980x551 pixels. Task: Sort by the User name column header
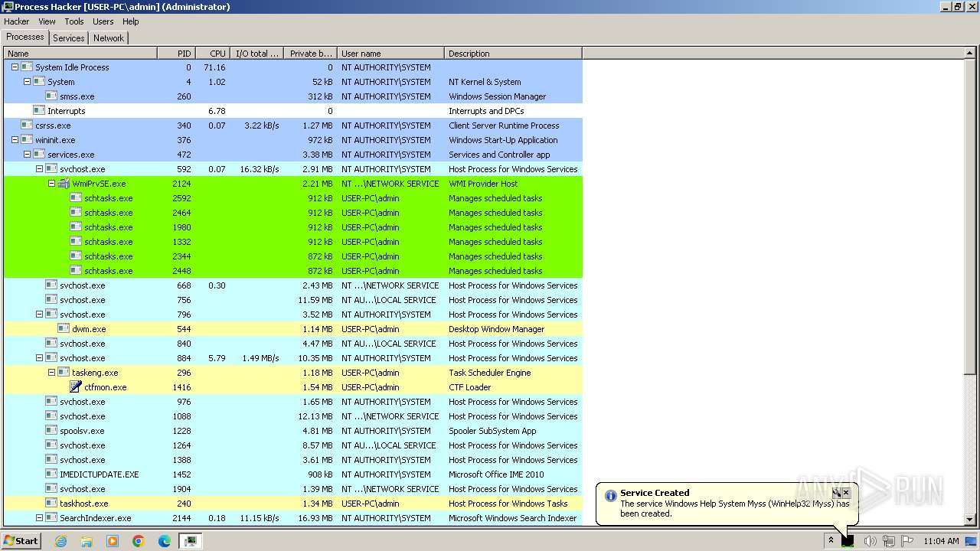(390, 54)
